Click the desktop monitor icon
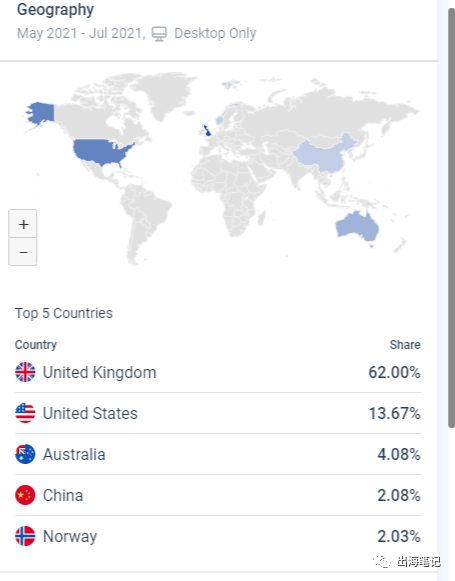Screen dimensions: 455x581 [x=159, y=34]
